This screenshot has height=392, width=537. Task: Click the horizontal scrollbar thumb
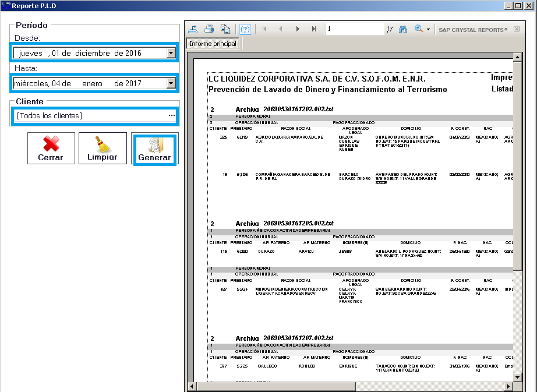pos(275,386)
